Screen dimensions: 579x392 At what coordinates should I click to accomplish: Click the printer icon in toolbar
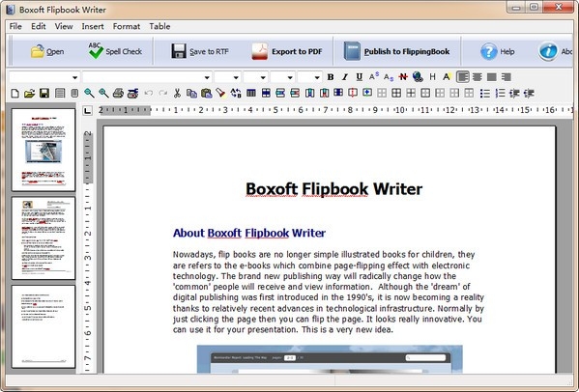point(118,93)
